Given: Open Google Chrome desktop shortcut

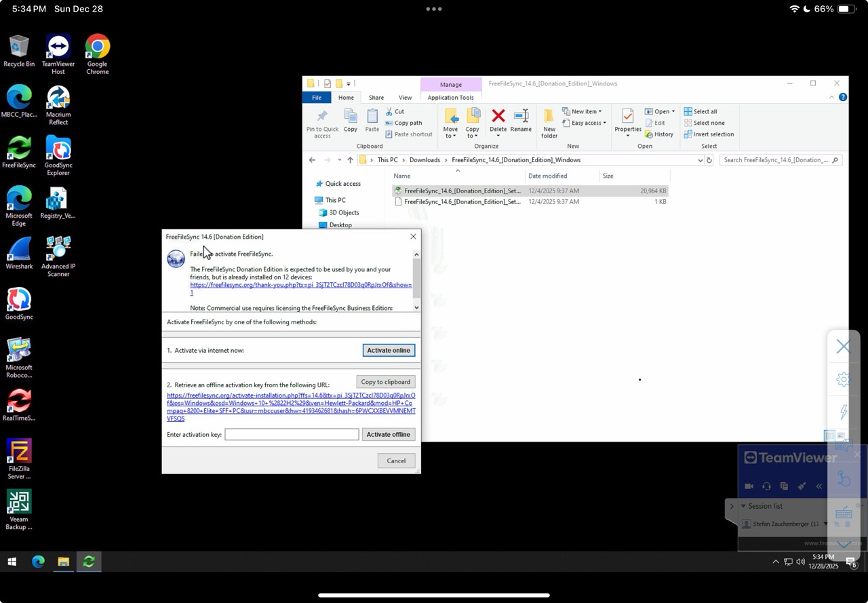Looking at the screenshot, I should pos(98,54).
